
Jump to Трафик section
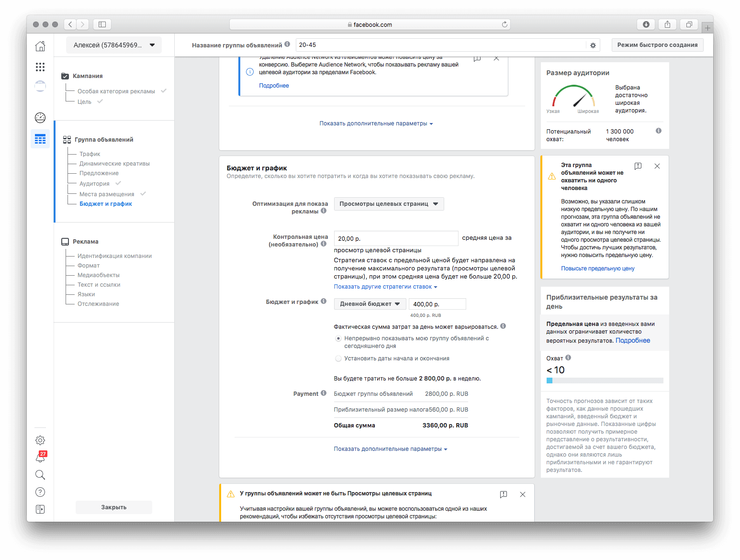90,154
